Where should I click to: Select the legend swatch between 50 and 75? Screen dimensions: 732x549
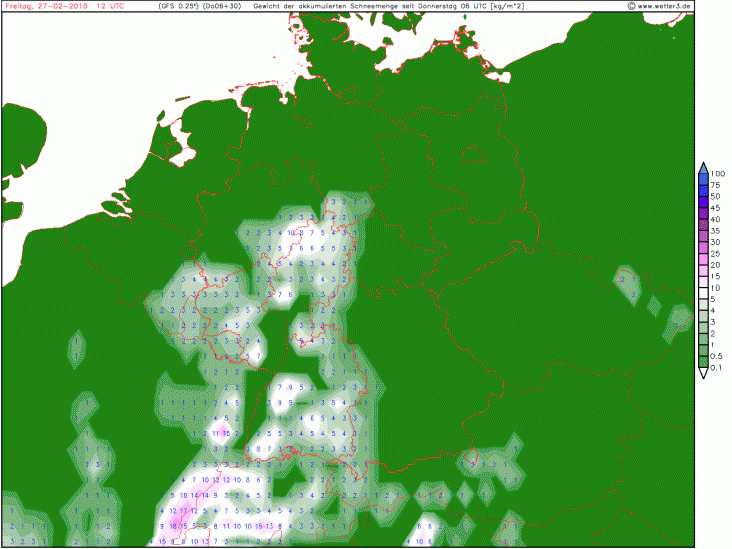click(x=703, y=191)
